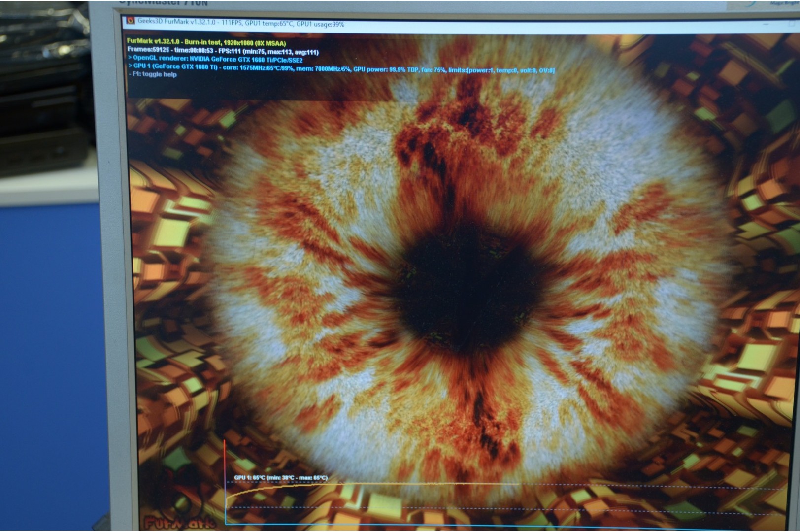Click the 'F1: toggle help' hint
The height and width of the screenshot is (532, 800).
[153, 74]
